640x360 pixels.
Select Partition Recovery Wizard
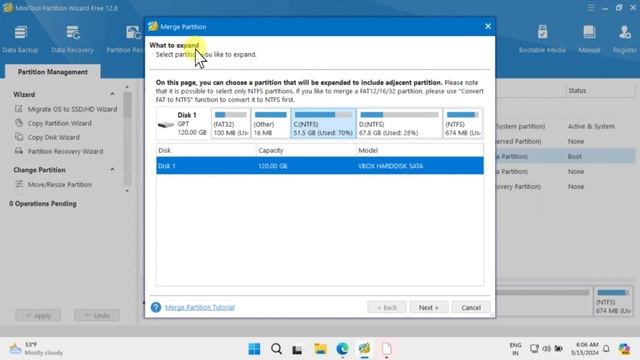pos(65,151)
